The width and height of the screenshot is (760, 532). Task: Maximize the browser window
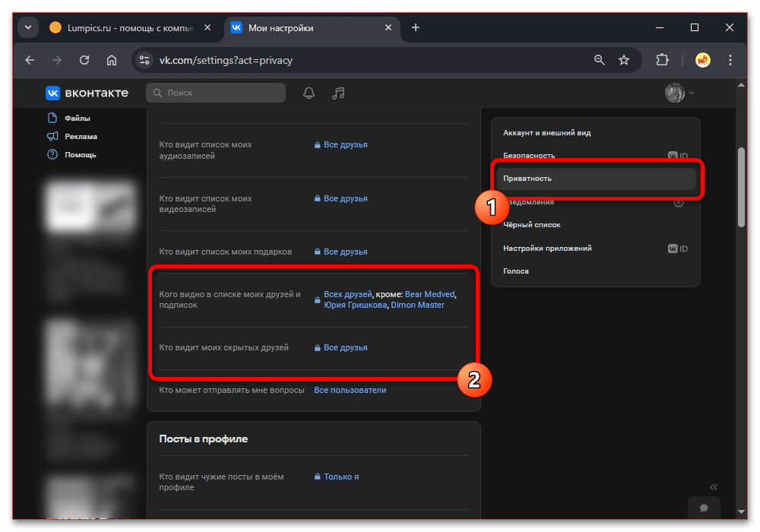click(694, 27)
